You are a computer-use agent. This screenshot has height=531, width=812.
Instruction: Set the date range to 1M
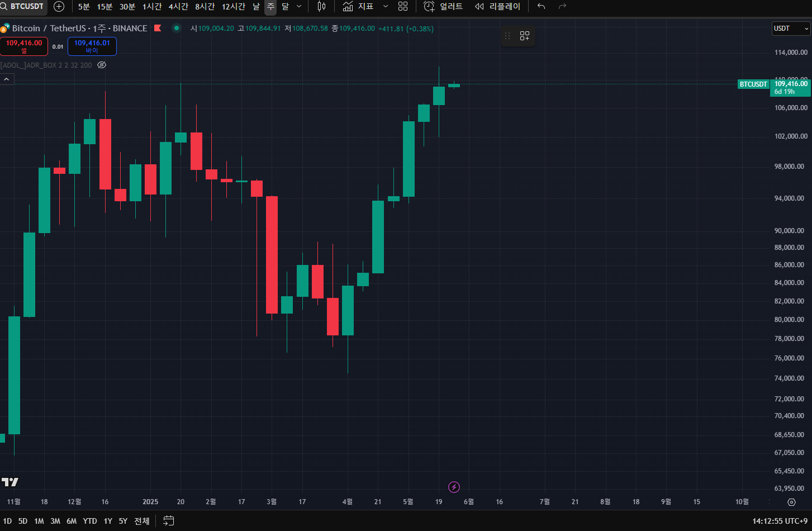tap(39, 521)
